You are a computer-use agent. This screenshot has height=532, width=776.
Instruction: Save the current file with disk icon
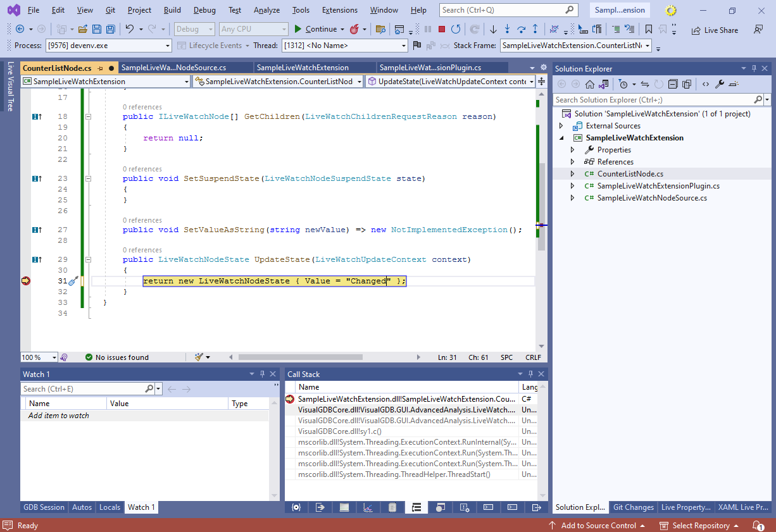(x=97, y=29)
